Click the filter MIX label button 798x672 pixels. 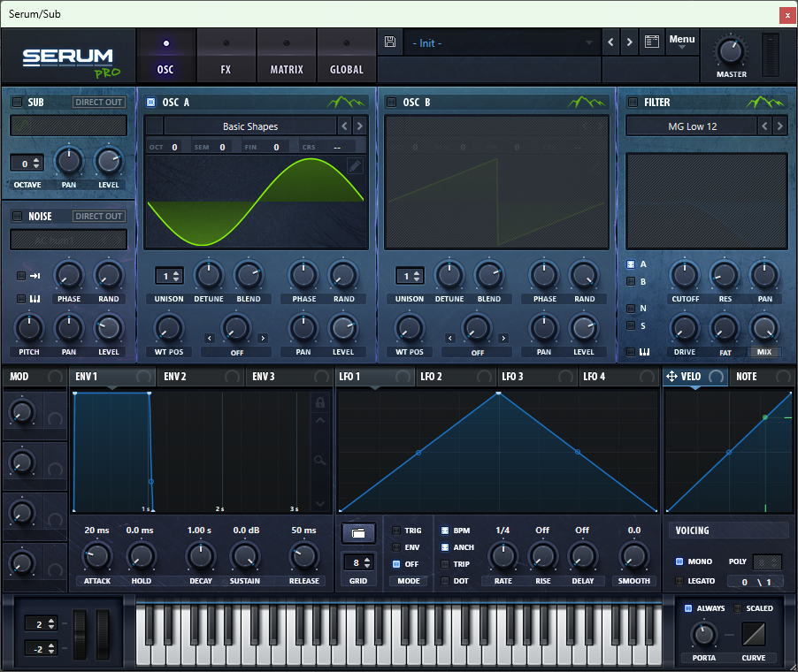click(x=763, y=352)
